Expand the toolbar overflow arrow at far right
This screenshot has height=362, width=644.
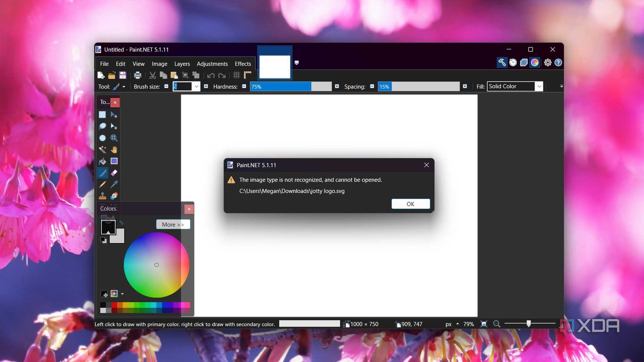click(x=561, y=87)
